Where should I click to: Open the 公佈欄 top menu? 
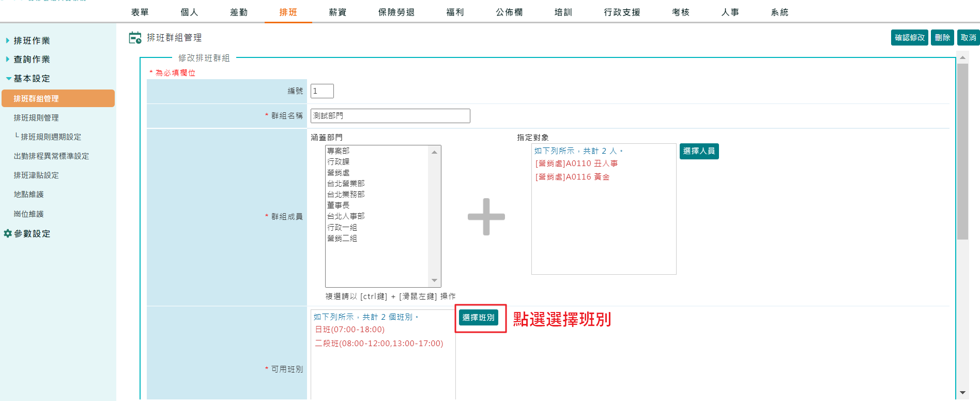(509, 12)
